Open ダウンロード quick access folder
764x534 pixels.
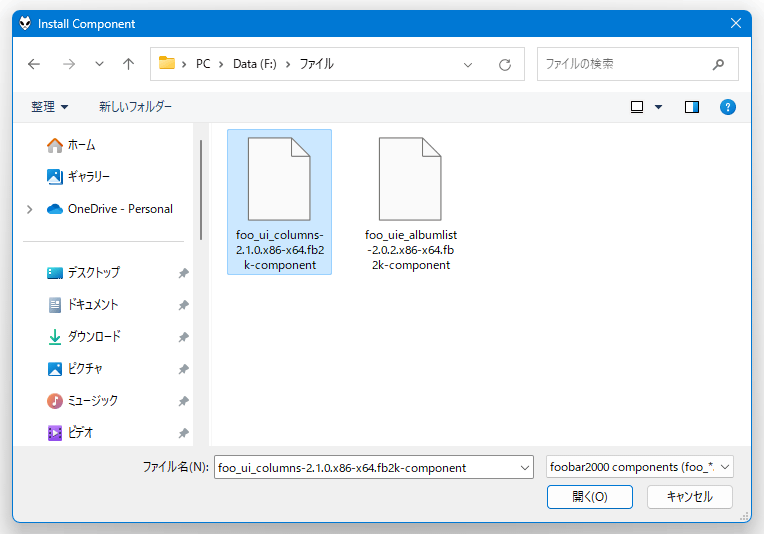tap(84, 337)
